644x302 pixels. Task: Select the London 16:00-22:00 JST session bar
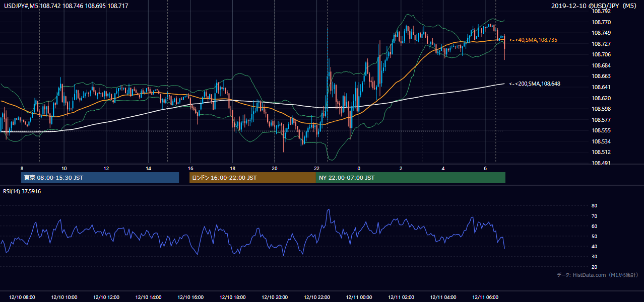tap(252, 178)
